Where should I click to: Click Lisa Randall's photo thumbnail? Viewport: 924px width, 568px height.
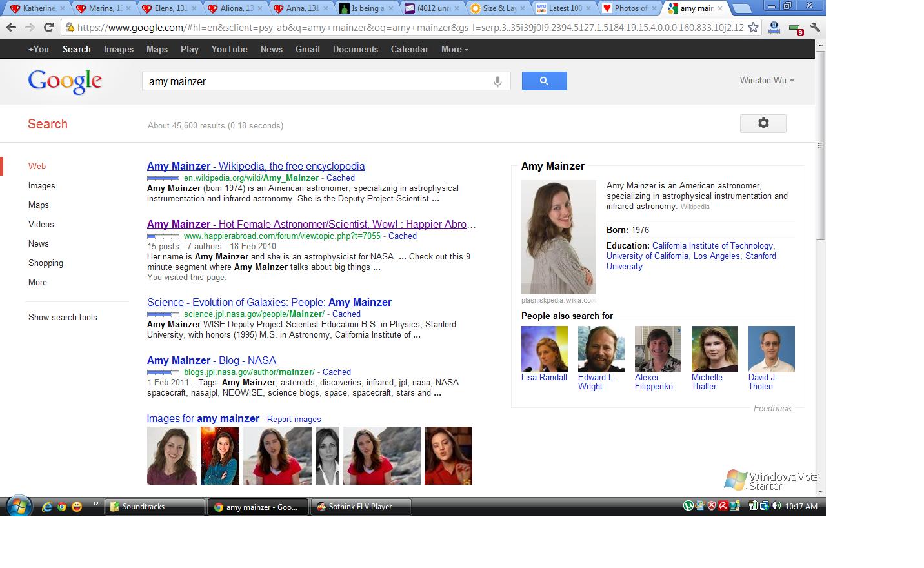click(545, 349)
